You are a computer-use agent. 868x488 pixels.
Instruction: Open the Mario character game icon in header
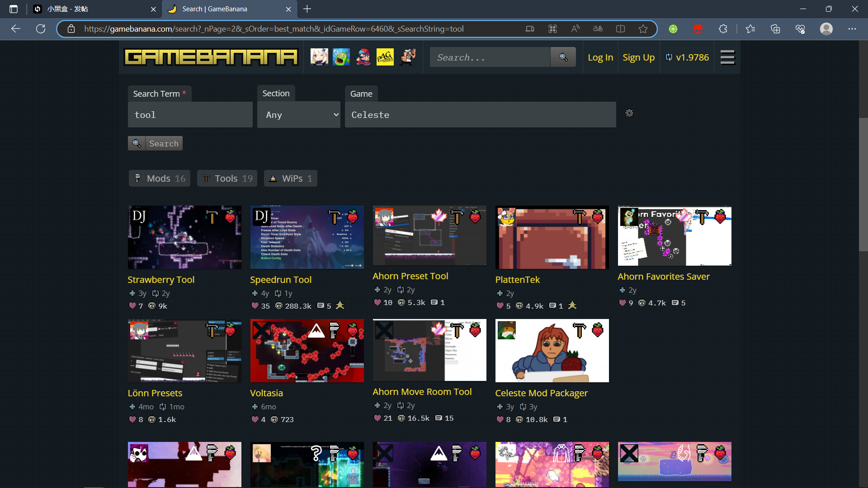pyautogui.click(x=407, y=57)
